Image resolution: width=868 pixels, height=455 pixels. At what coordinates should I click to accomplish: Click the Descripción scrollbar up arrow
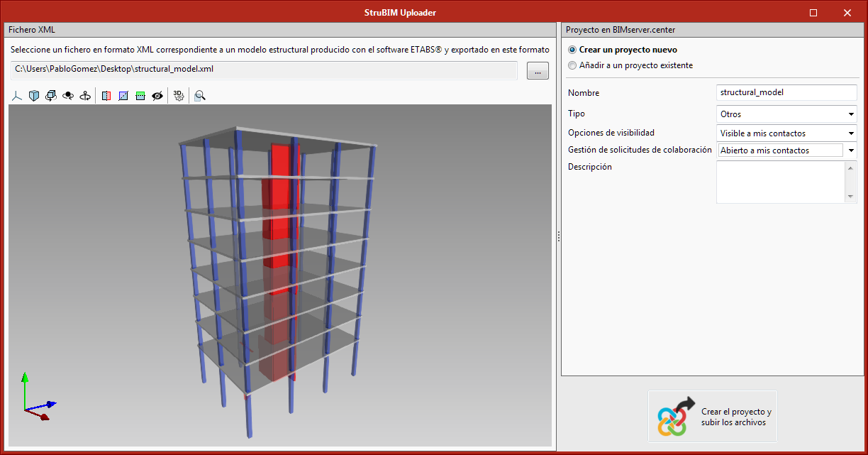851,168
